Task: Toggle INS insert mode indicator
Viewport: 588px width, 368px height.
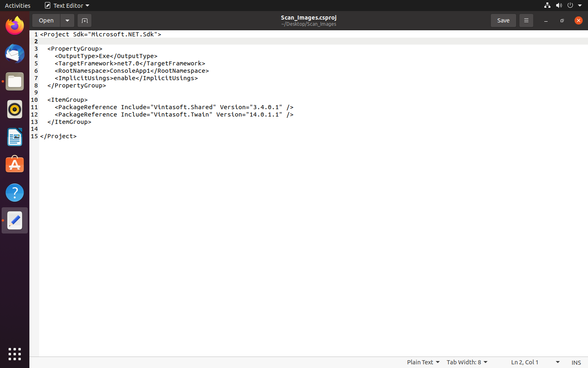Action: pyautogui.click(x=576, y=362)
